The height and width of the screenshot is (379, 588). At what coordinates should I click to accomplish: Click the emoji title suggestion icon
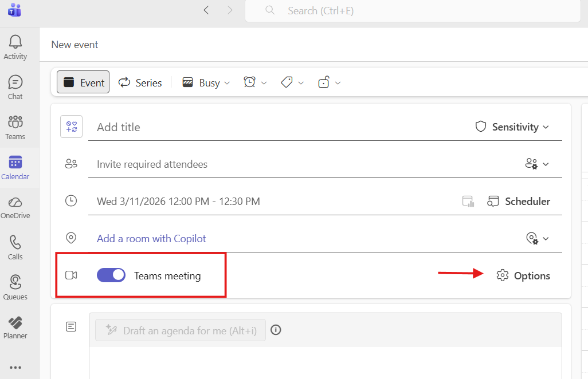click(72, 127)
